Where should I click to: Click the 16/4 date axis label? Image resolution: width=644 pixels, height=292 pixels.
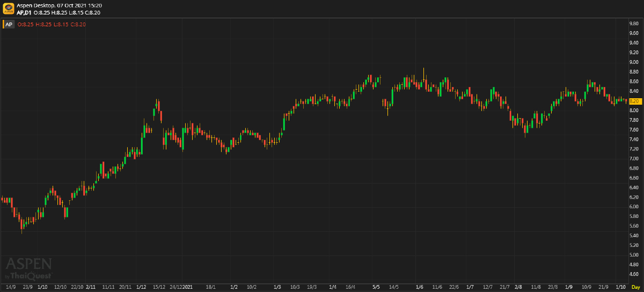coord(350,287)
